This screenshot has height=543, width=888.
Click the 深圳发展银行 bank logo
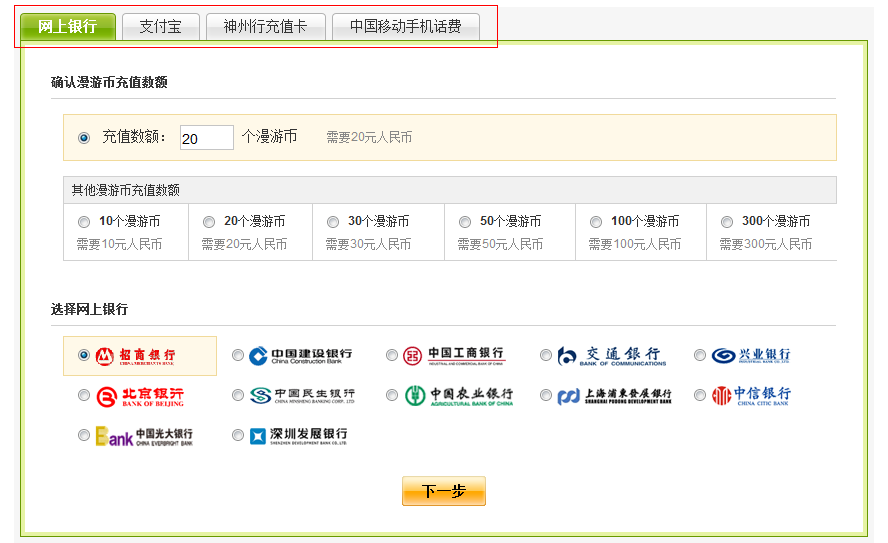pyautogui.click(x=298, y=435)
